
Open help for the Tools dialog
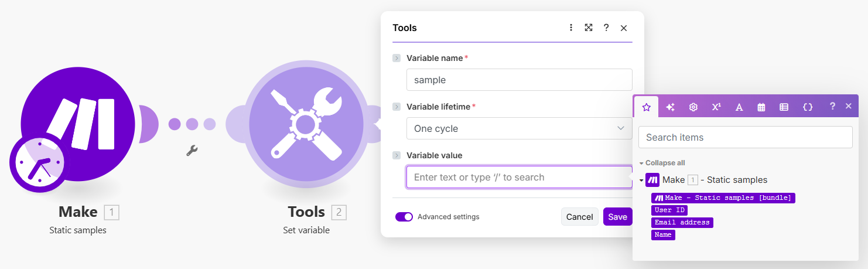[606, 28]
